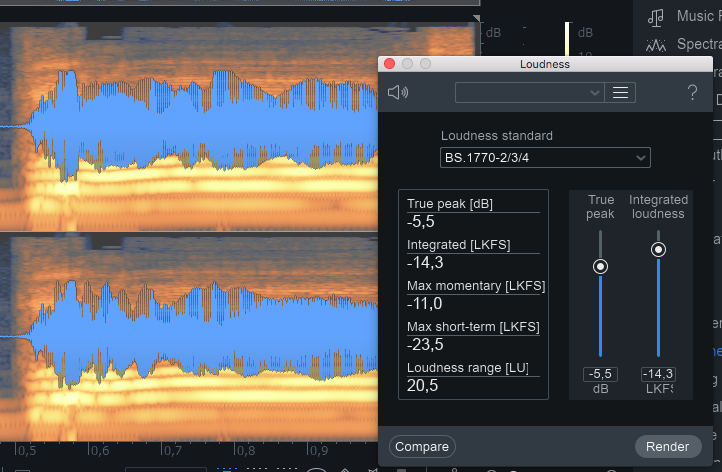722x472 pixels.
Task: Click the True peak slider handle
Action: (600, 267)
